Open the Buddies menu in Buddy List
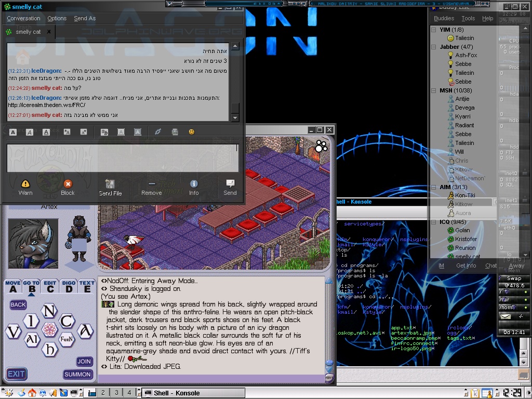This screenshot has height=399, width=532. click(x=444, y=18)
